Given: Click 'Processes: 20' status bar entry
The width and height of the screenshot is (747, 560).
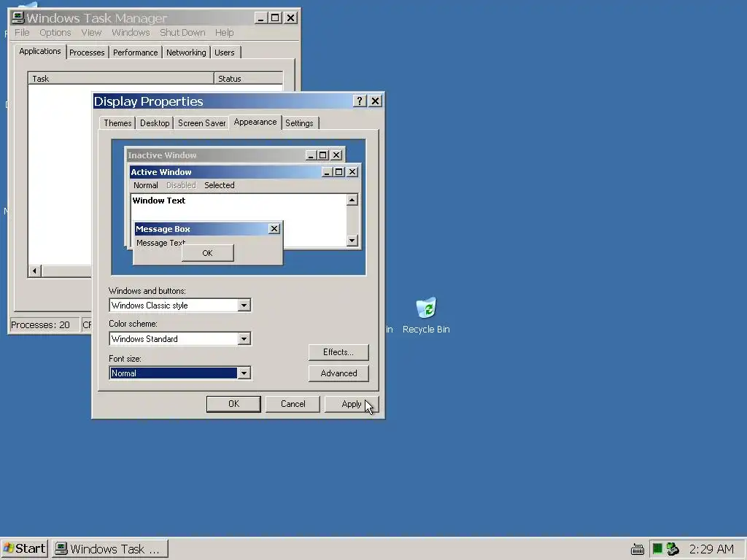Looking at the screenshot, I should pos(44,324).
